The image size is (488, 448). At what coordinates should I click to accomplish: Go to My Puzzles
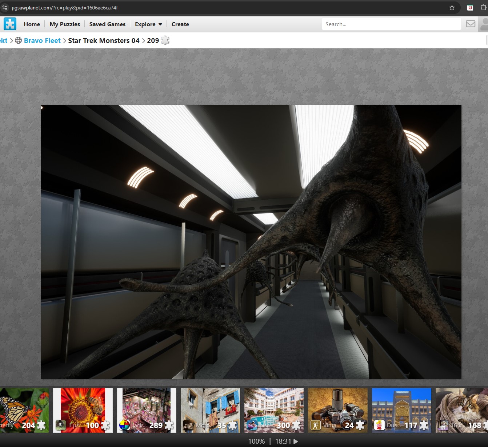coord(65,24)
